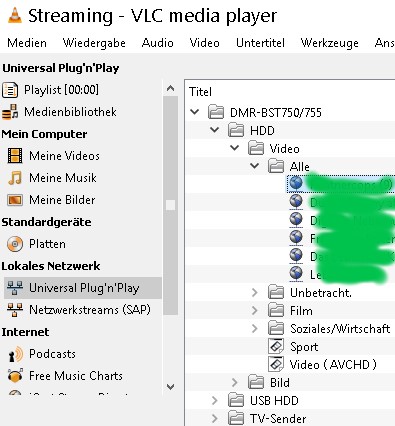Select the Unbetracht. folder icon
The height and width of the screenshot is (426, 395).
(276, 292)
